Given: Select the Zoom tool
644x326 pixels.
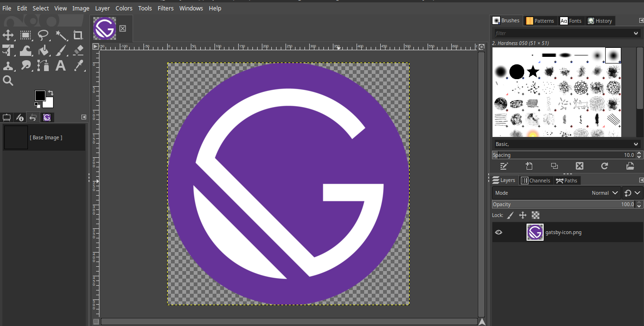Looking at the screenshot, I should point(8,81).
